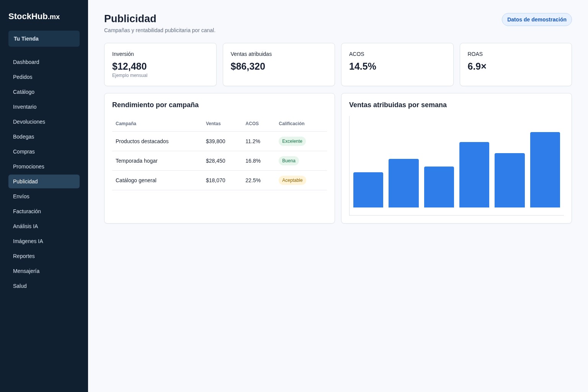Open Imágenes IA in the sidebar

44,241
